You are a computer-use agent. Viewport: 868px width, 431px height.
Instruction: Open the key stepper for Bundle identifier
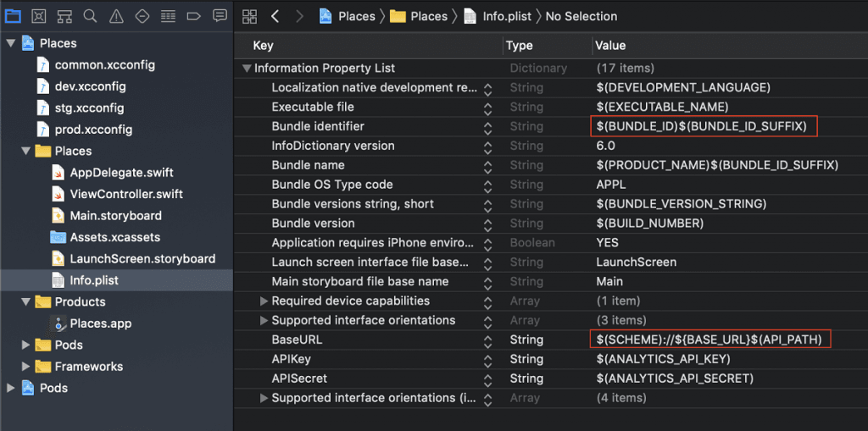click(x=487, y=128)
